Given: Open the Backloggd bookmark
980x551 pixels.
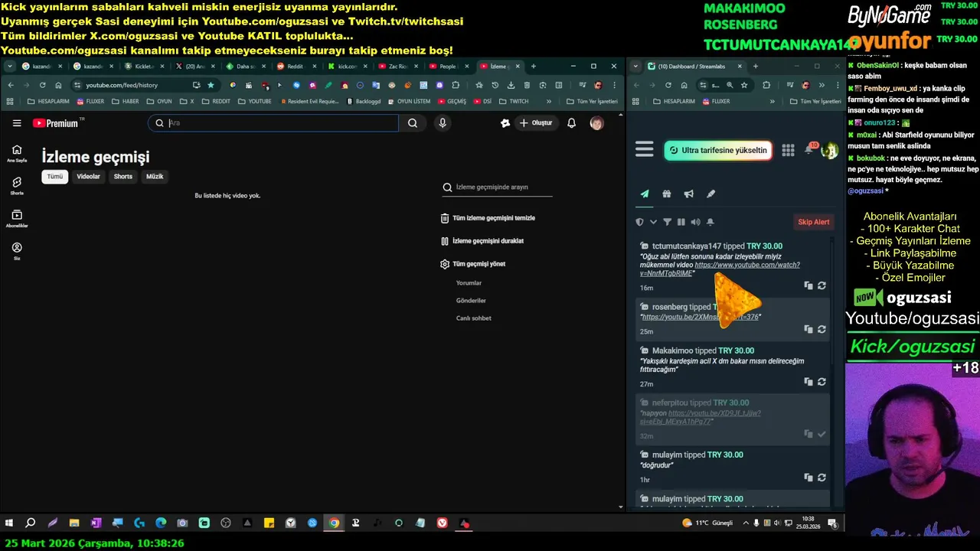Looking at the screenshot, I should pos(364,101).
